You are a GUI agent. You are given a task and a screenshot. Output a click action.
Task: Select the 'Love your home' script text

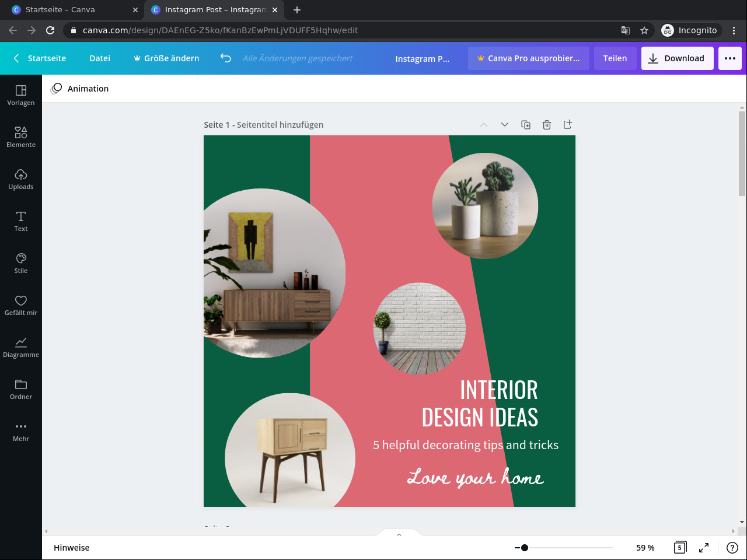[x=475, y=478]
